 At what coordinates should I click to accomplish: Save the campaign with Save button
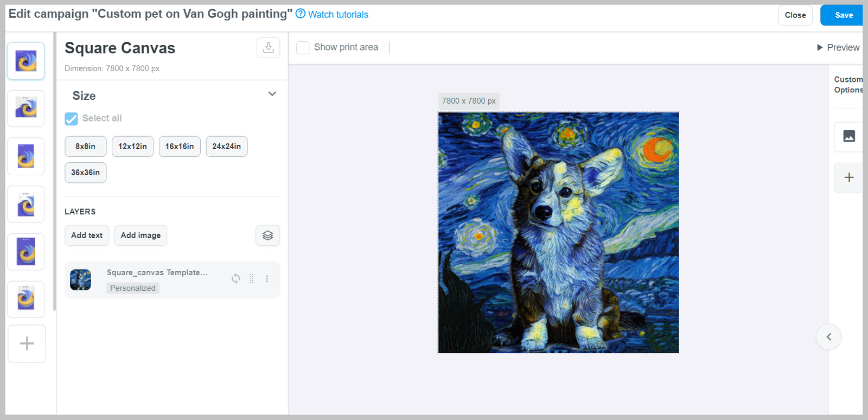point(843,15)
